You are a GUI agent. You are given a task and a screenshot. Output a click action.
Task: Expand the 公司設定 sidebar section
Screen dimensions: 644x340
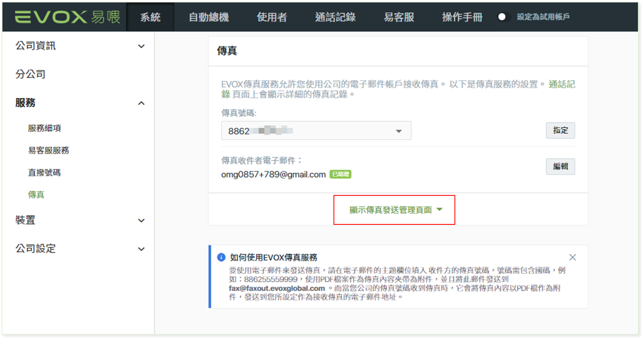click(80, 249)
